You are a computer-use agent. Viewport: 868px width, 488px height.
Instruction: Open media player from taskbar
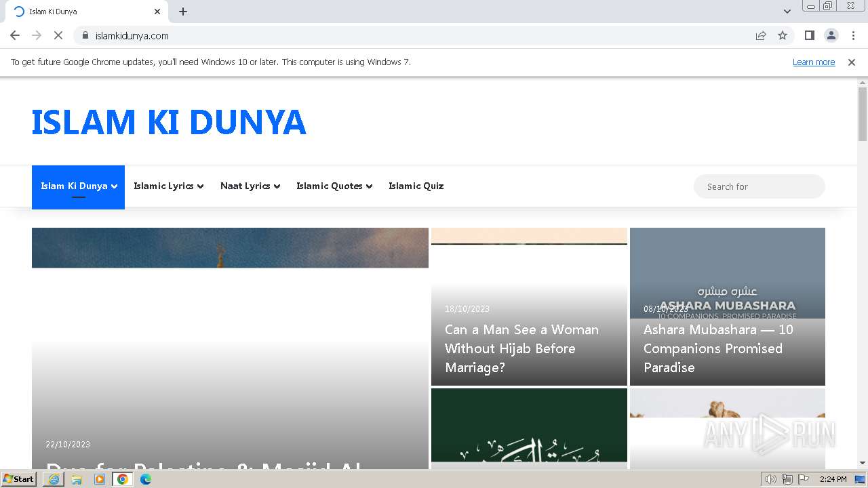100,479
